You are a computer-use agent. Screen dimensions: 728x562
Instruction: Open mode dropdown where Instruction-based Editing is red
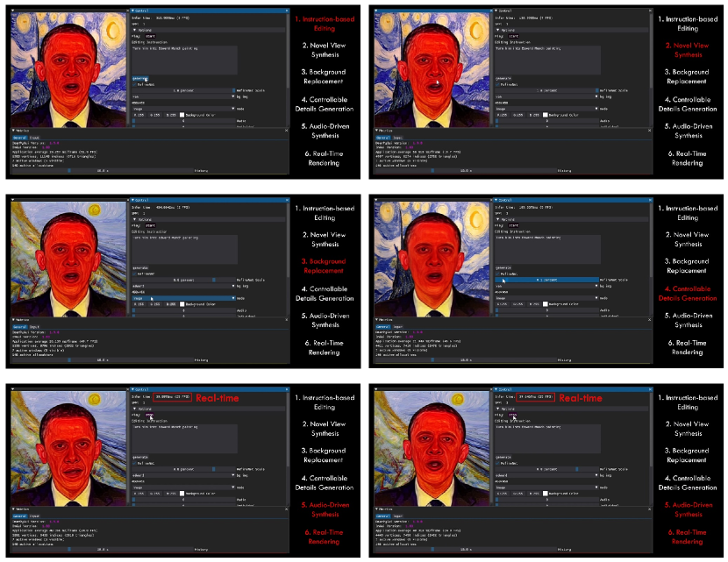183,109
